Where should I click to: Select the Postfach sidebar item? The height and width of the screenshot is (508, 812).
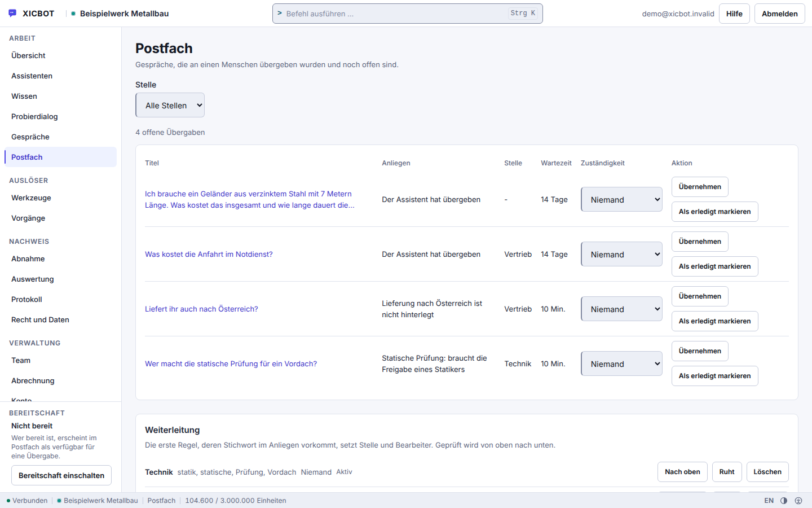click(60, 157)
